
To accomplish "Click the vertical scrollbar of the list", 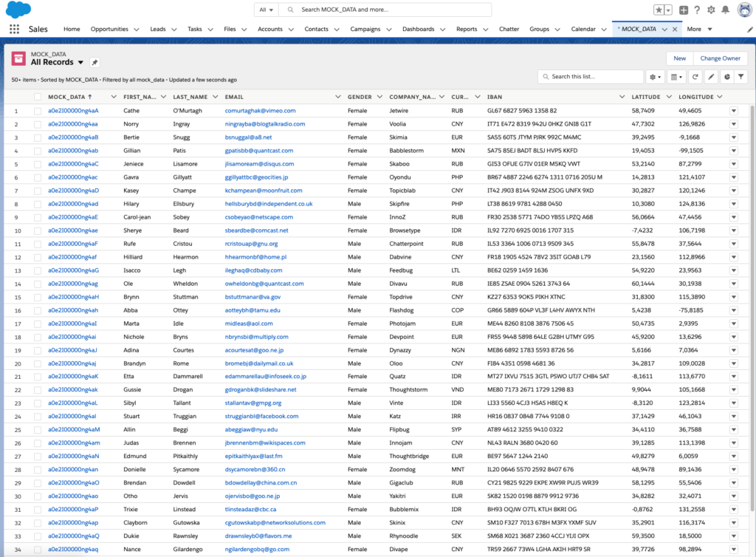I will point(752,309).
